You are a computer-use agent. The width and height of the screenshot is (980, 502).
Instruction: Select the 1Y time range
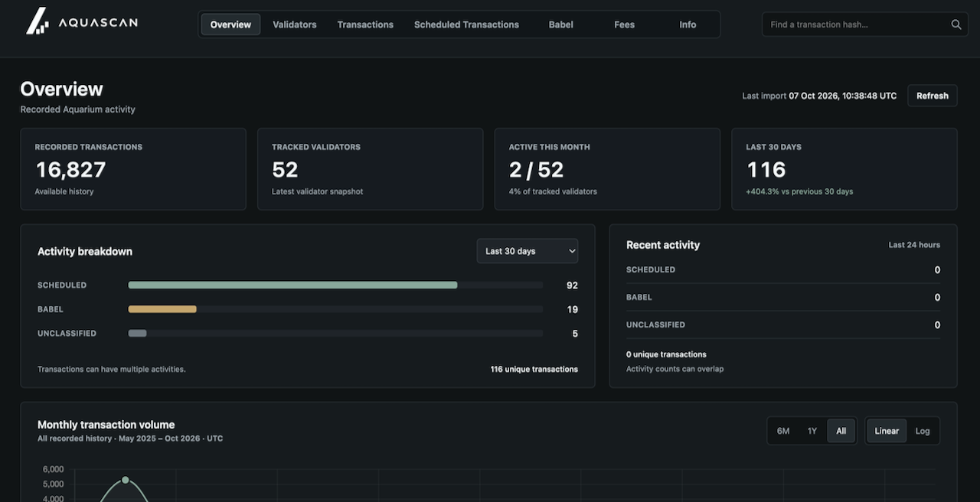[x=812, y=431]
